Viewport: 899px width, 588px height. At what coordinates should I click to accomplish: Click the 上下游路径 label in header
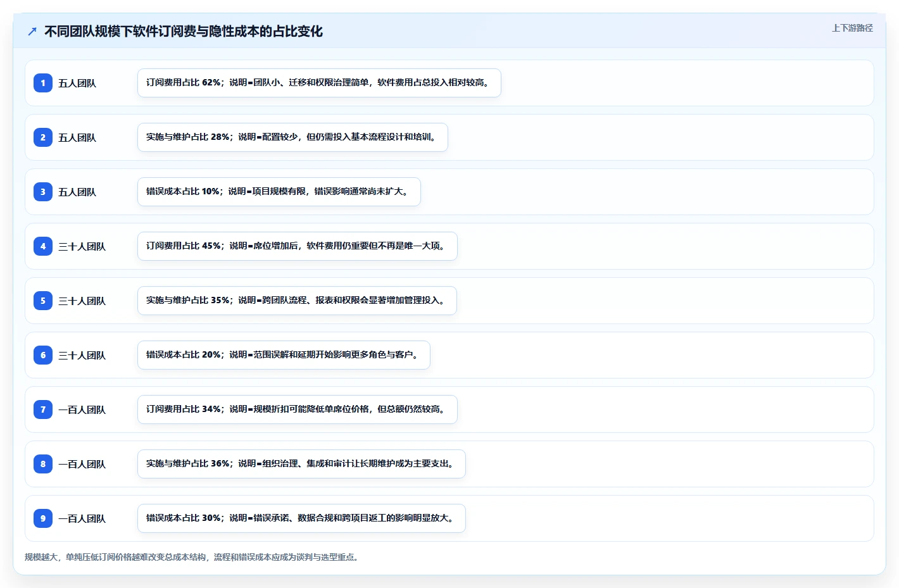(x=852, y=28)
